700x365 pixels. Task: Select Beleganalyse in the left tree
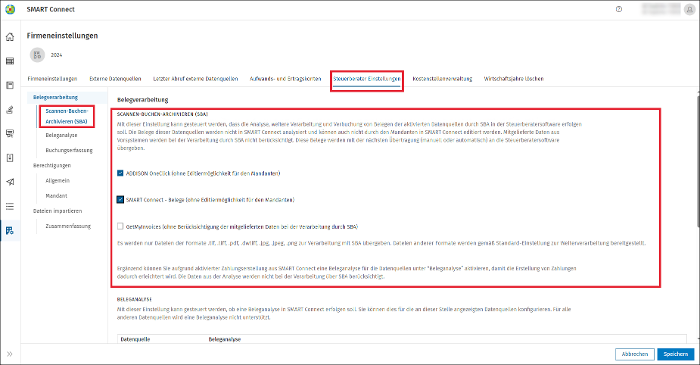coord(61,135)
